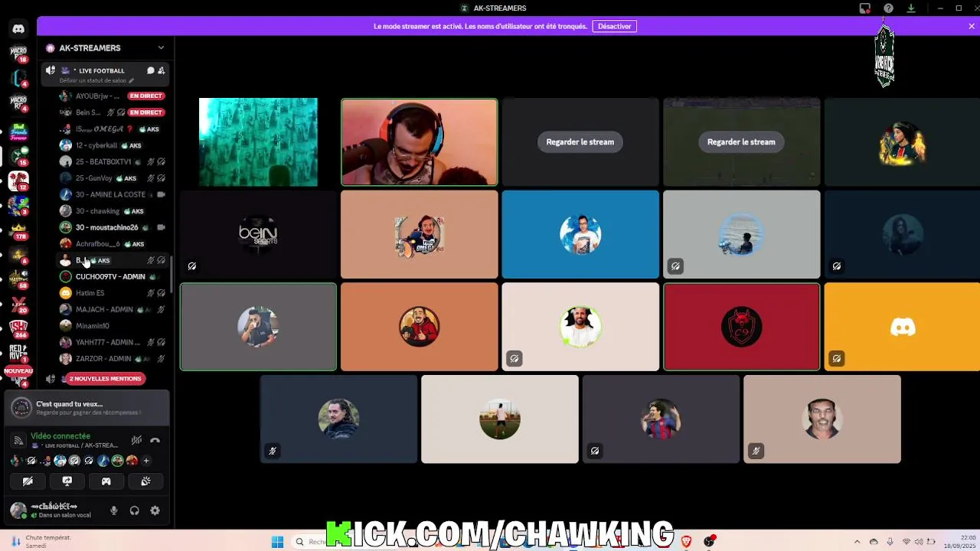Click invite people icon for LIVE FOOTBALL
980x551 pixels.
pos(162,70)
